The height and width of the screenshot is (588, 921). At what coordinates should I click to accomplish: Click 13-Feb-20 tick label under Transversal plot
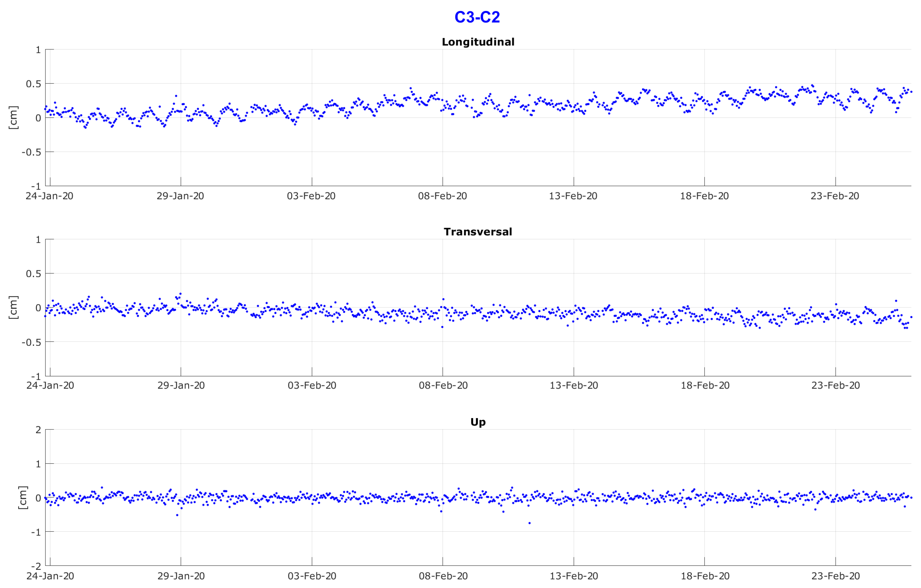point(574,385)
